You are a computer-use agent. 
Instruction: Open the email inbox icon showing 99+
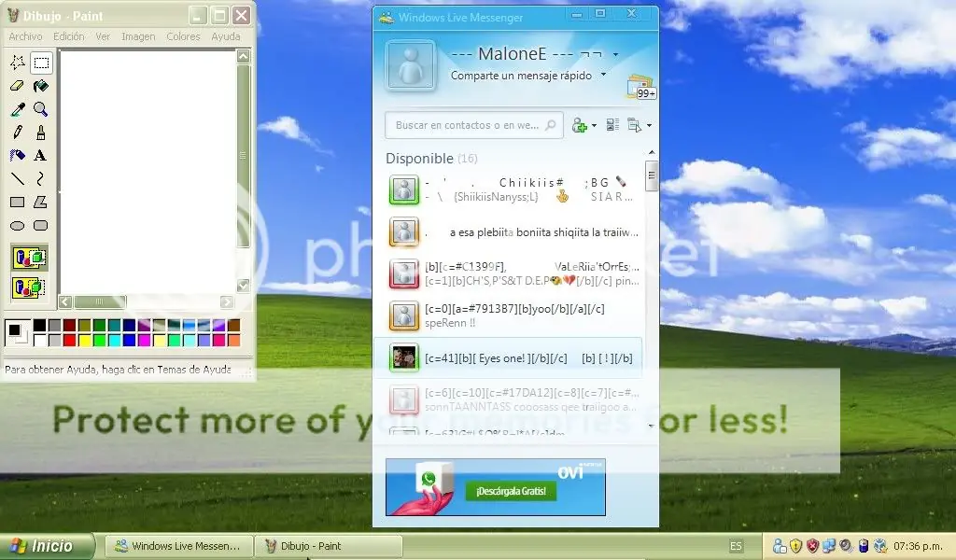click(x=640, y=87)
